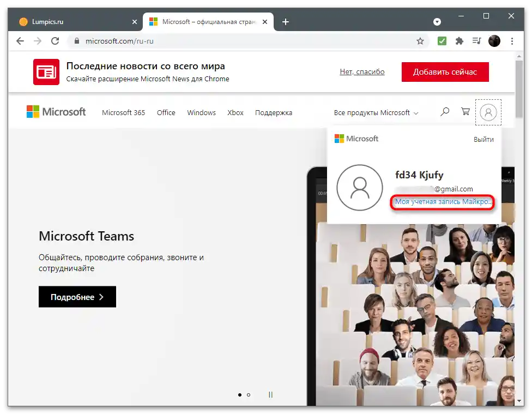
Task: Click the browser forward arrow
Action: (37, 41)
